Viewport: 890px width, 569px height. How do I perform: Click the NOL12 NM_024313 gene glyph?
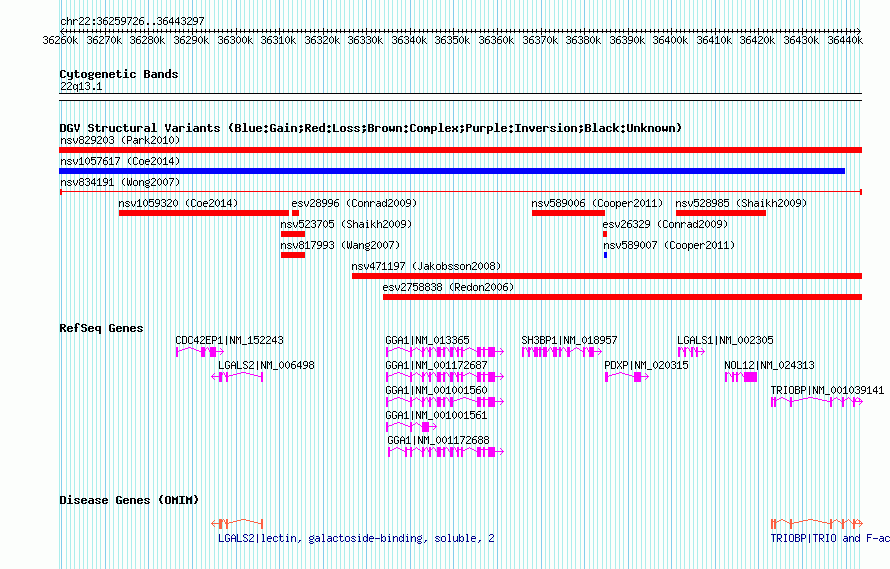click(741, 377)
